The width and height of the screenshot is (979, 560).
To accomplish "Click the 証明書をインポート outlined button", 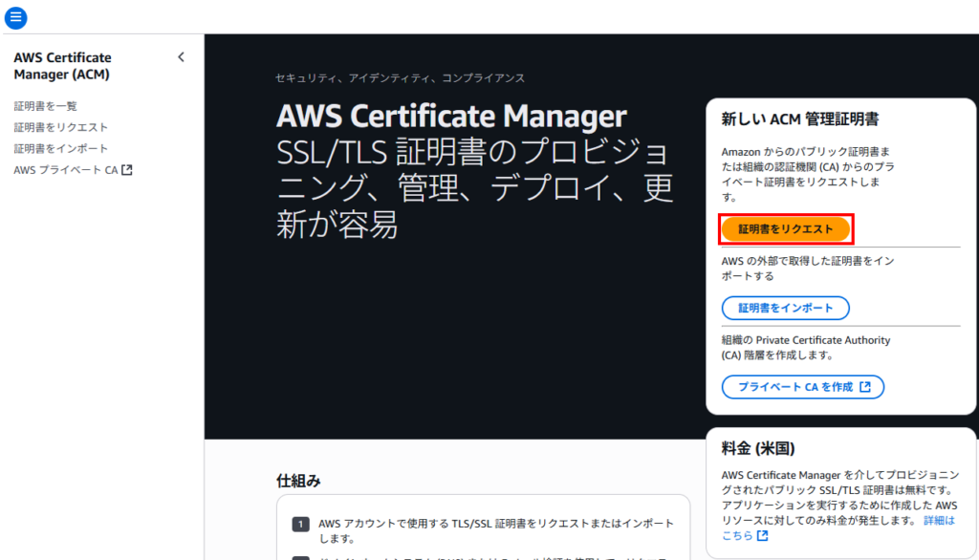I will tap(786, 308).
